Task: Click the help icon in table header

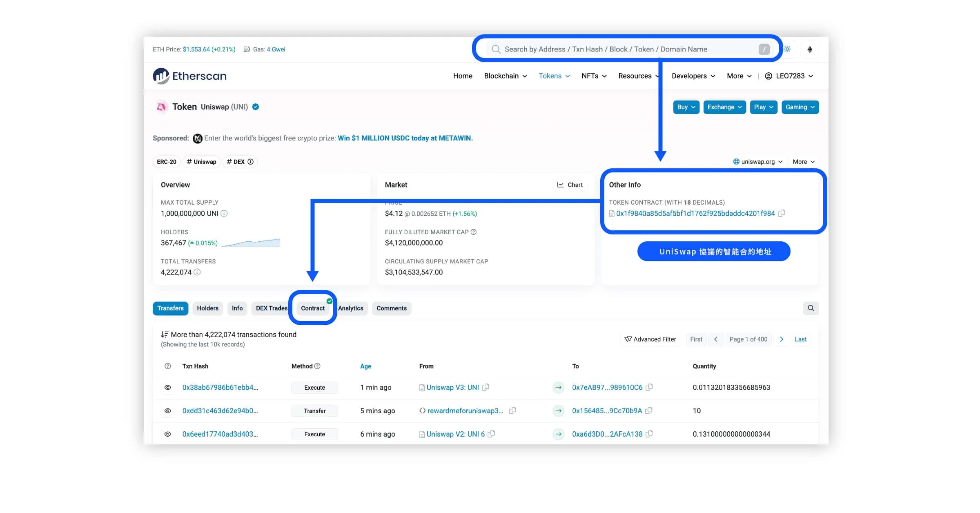Action: [168, 366]
